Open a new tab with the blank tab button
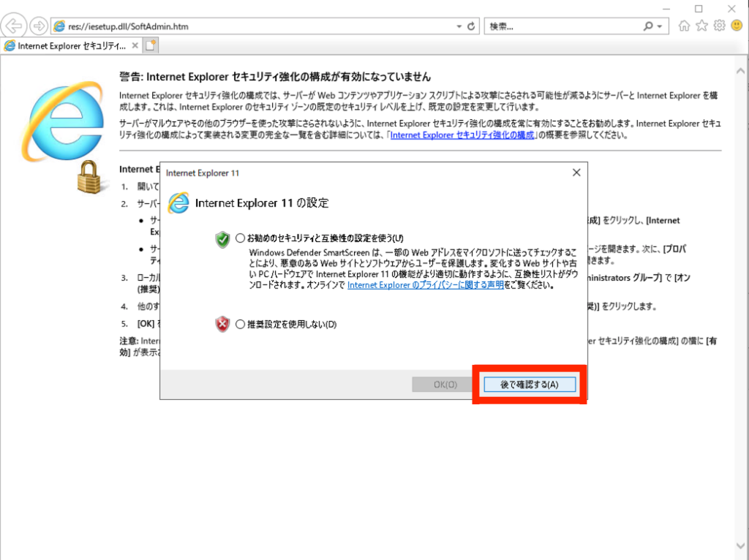The height and width of the screenshot is (560, 749). [x=151, y=45]
